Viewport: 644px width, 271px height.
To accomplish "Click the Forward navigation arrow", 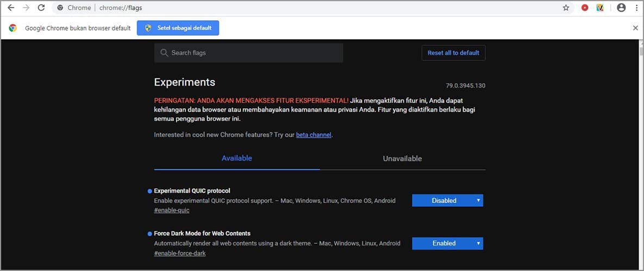I will click(x=26, y=8).
